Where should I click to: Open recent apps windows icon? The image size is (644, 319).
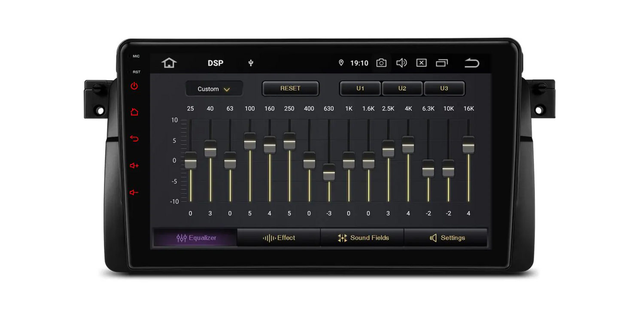click(x=442, y=63)
